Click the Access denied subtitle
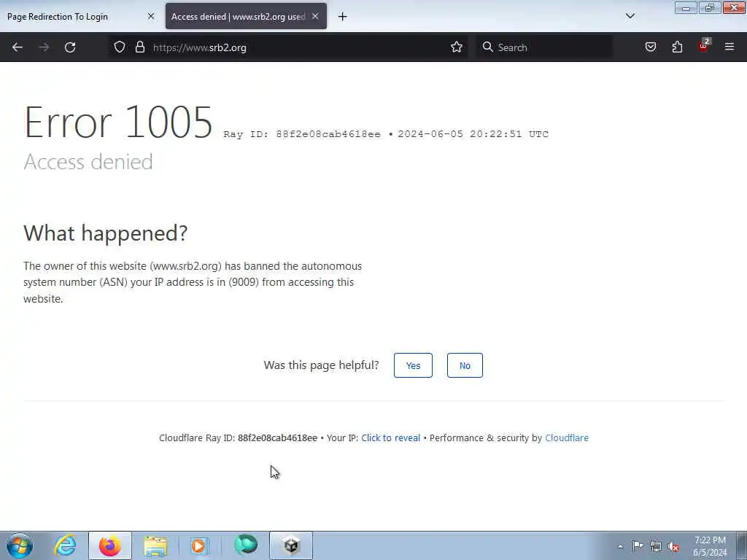 [88, 162]
